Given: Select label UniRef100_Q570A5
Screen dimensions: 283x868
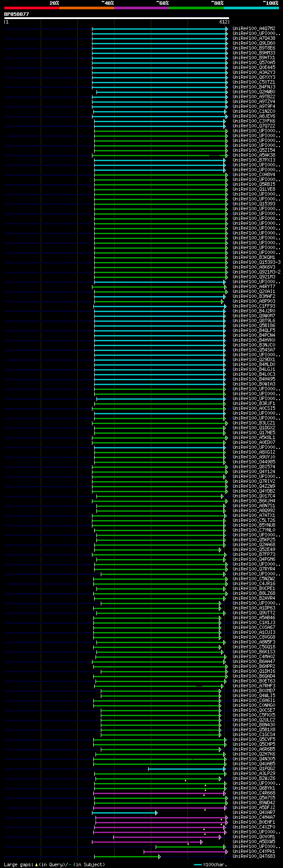Looking at the screenshot, I should tap(254, 63).
